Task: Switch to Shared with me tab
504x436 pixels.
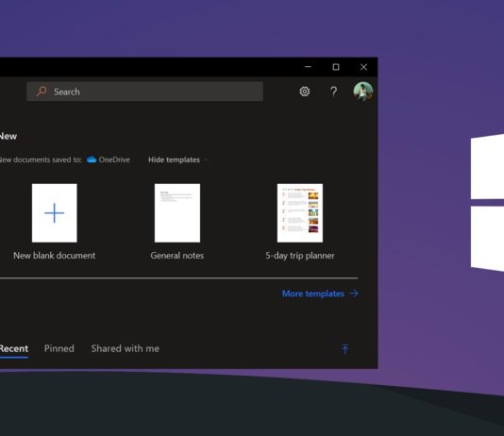Action: [125, 348]
